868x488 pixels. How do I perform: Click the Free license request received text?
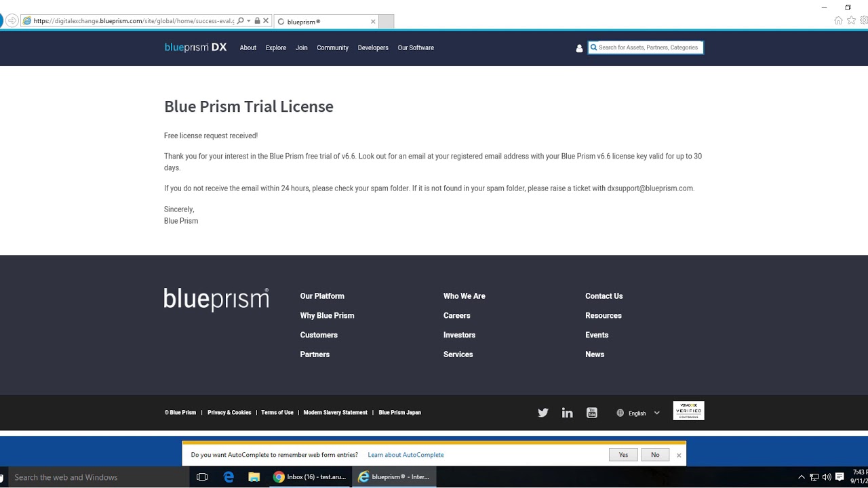pyautogui.click(x=211, y=136)
